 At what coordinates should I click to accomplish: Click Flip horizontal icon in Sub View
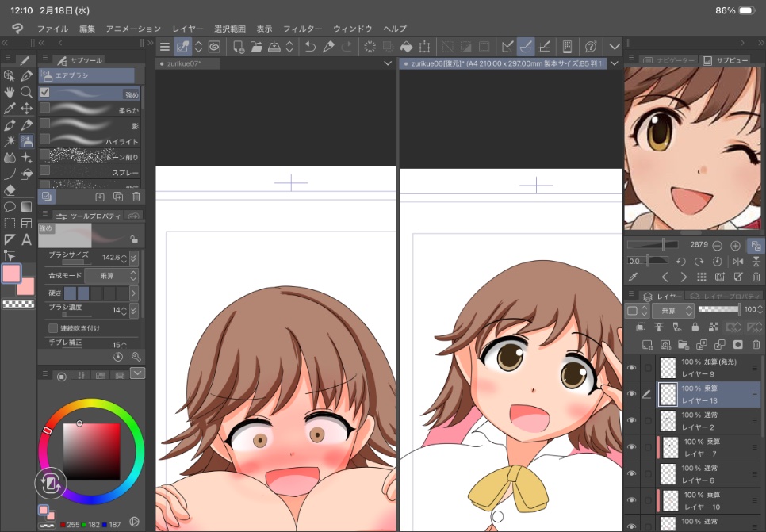[738, 262]
